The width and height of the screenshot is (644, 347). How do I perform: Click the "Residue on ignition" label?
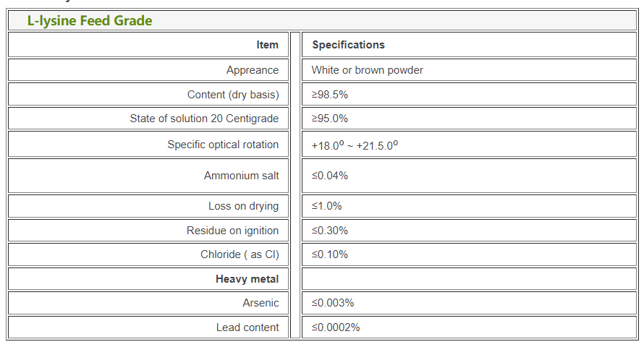tap(232, 231)
